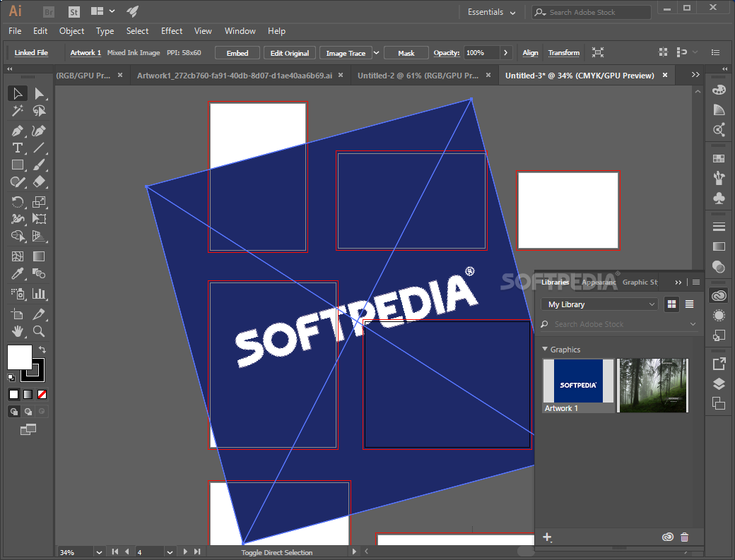Enable Draw Normal mode
Screen dimensions: 735x560
click(x=14, y=412)
